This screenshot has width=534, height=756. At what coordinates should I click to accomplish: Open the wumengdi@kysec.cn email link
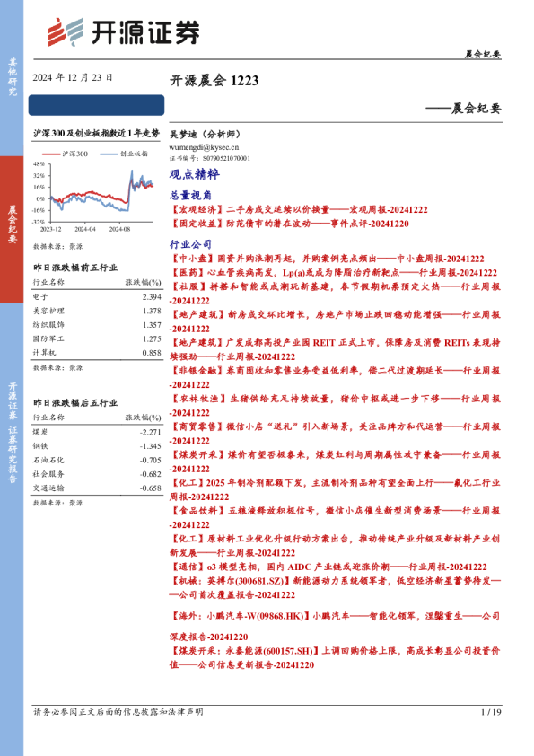(x=204, y=147)
